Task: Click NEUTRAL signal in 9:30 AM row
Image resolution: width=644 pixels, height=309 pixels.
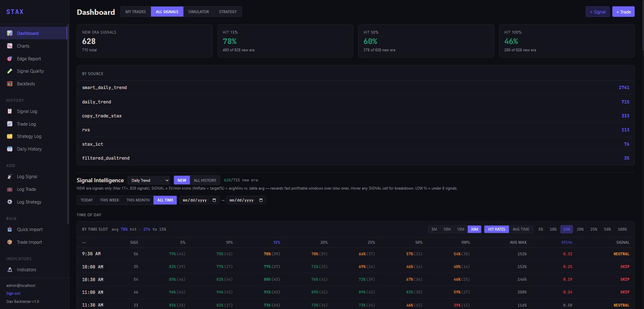Action: pos(621,254)
